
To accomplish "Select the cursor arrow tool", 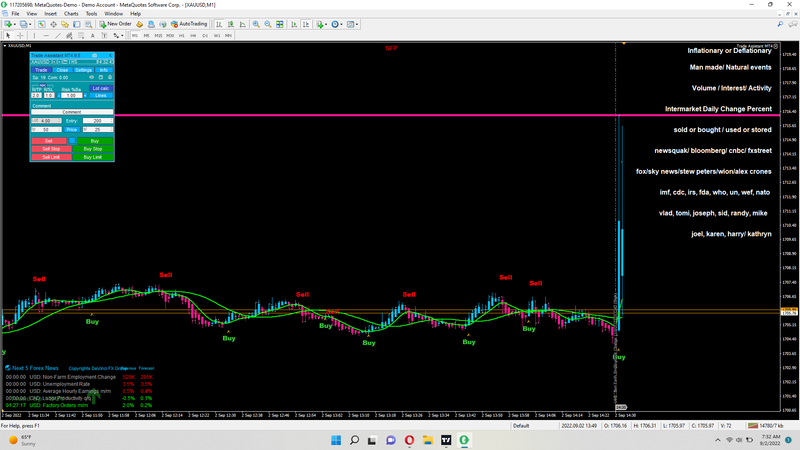I will [x=8, y=36].
